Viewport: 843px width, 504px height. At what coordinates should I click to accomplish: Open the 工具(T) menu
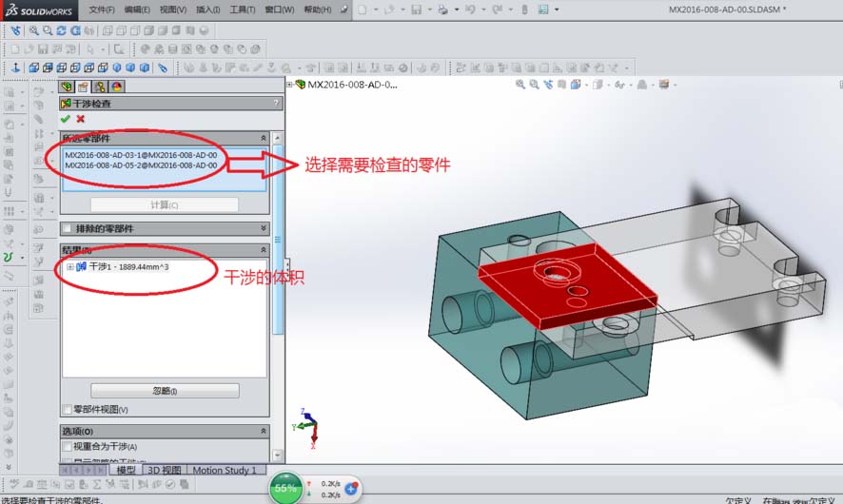(243, 10)
